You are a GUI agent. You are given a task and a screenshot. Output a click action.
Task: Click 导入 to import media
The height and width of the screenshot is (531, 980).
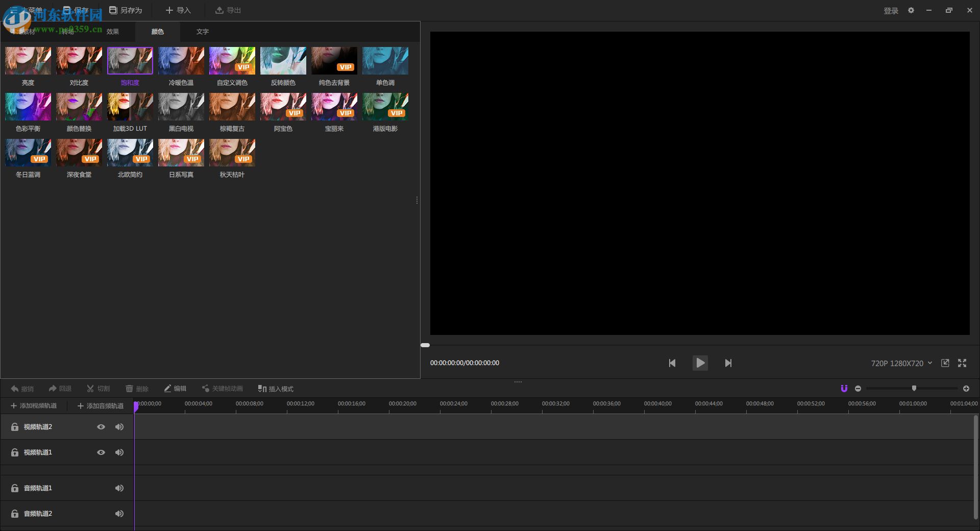coord(178,10)
